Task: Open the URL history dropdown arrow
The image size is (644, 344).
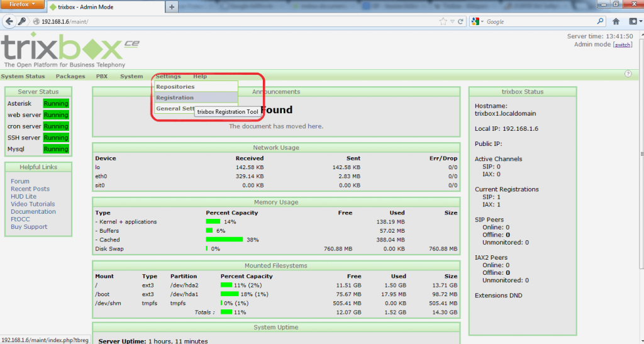Action: pyautogui.click(x=452, y=22)
